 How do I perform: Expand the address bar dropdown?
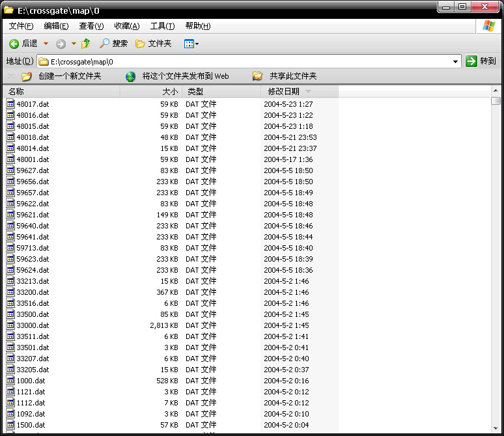(x=456, y=61)
